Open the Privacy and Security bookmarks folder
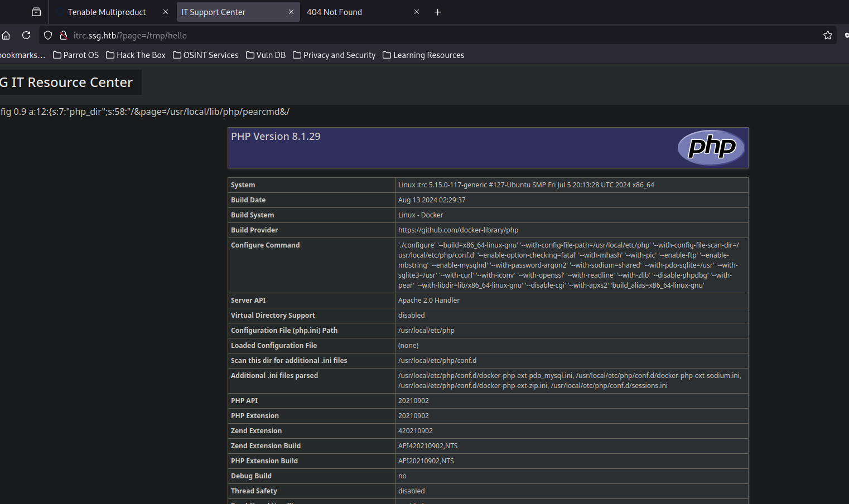The image size is (849, 504). [334, 55]
